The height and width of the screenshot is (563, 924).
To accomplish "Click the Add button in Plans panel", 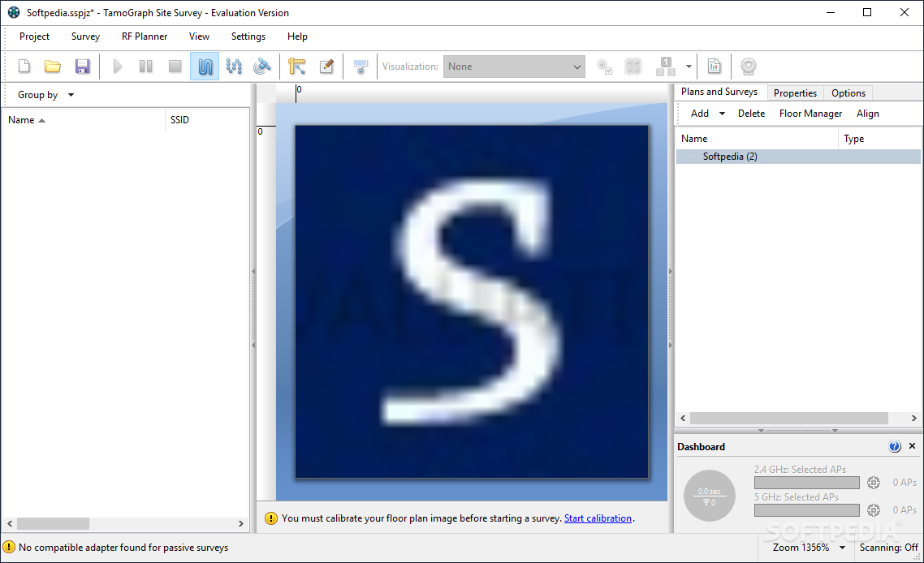I will [x=699, y=114].
